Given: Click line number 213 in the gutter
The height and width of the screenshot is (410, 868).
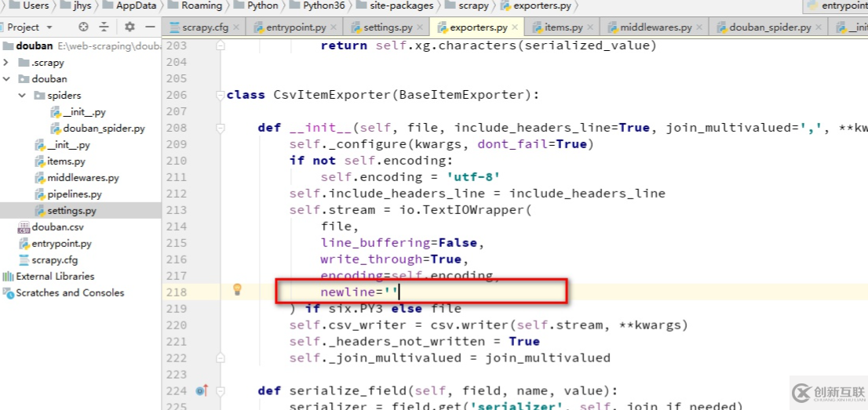Looking at the screenshot, I should (177, 209).
